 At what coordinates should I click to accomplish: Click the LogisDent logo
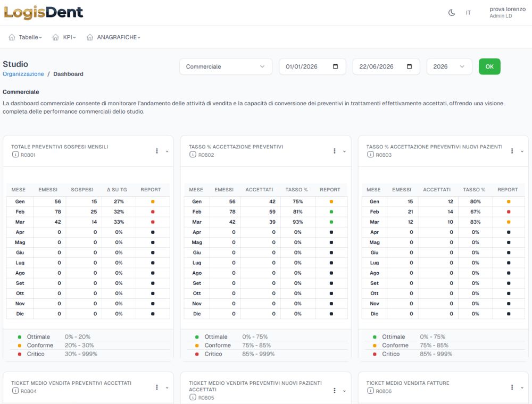(x=44, y=13)
